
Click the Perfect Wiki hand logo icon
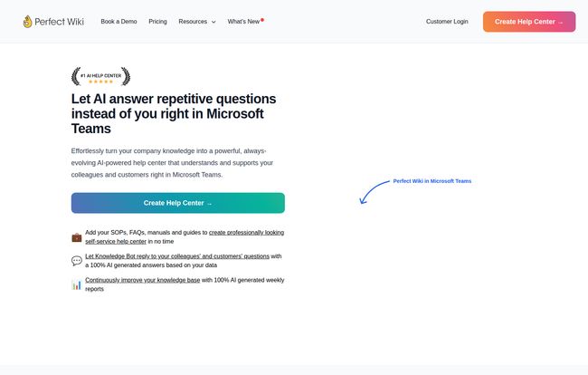point(27,22)
